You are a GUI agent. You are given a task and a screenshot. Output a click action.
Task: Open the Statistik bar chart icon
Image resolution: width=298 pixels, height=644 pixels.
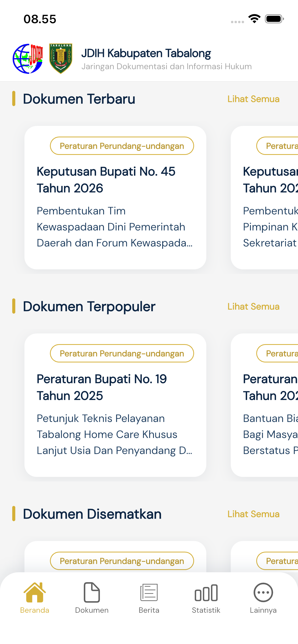(x=206, y=593)
